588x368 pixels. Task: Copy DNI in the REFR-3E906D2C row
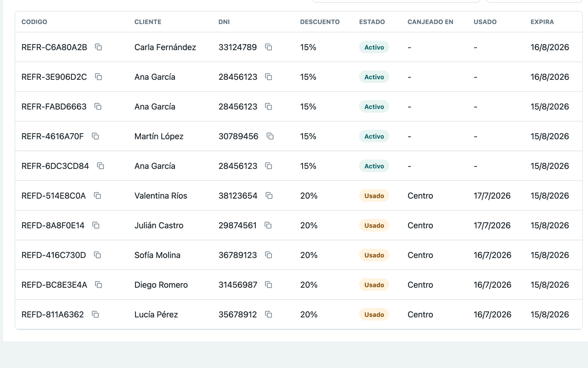pyautogui.click(x=269, y=77)
